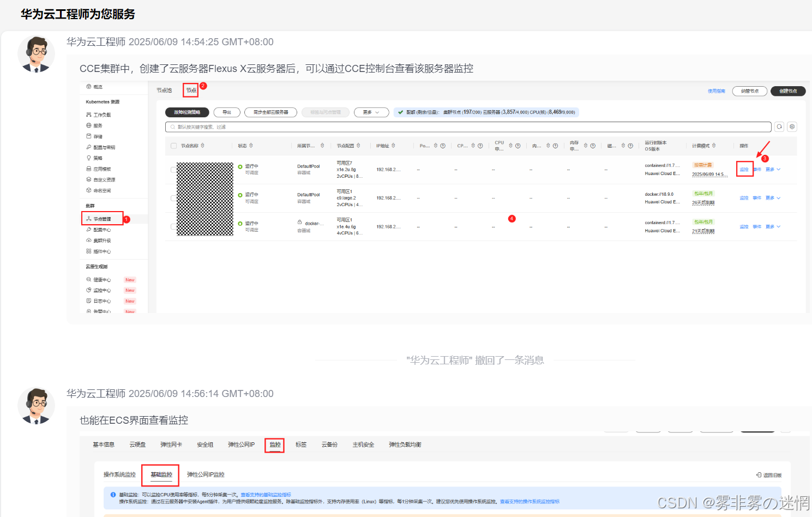The height and width of the screenshot is (517, 812).
Task: Click the 2025/06/09 14:5... billing timestamp
Action: [x=709, y=175]
